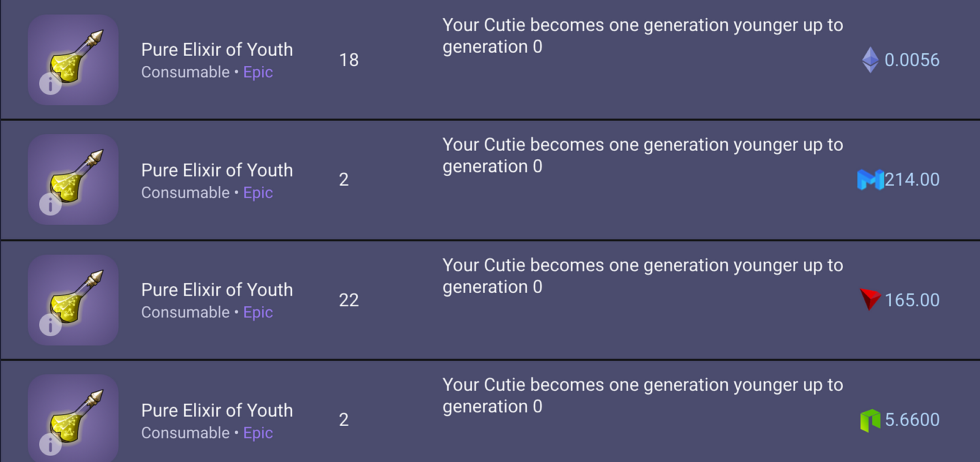Viewport: 980px width, 462px height.
Task: Click info icon on third Pure Elixir item
Action: [x=50, y=325]
